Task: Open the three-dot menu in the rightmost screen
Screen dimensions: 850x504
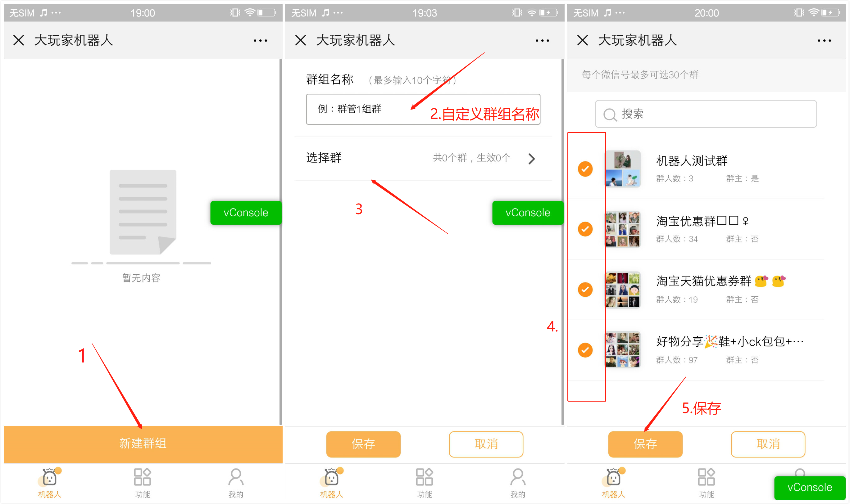Action: coord(824,41)
